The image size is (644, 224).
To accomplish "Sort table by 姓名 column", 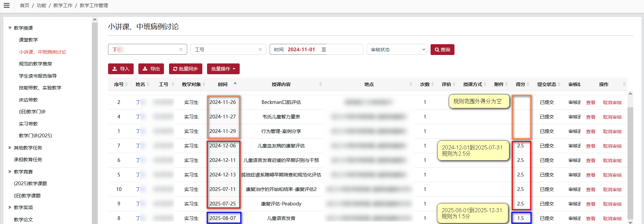I will coord(148,84).
